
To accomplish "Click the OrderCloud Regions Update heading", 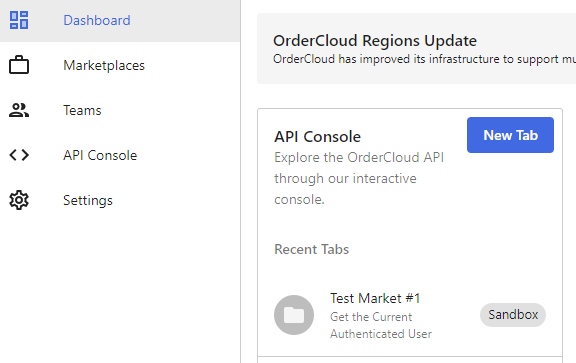I will [x=375, y=40].
